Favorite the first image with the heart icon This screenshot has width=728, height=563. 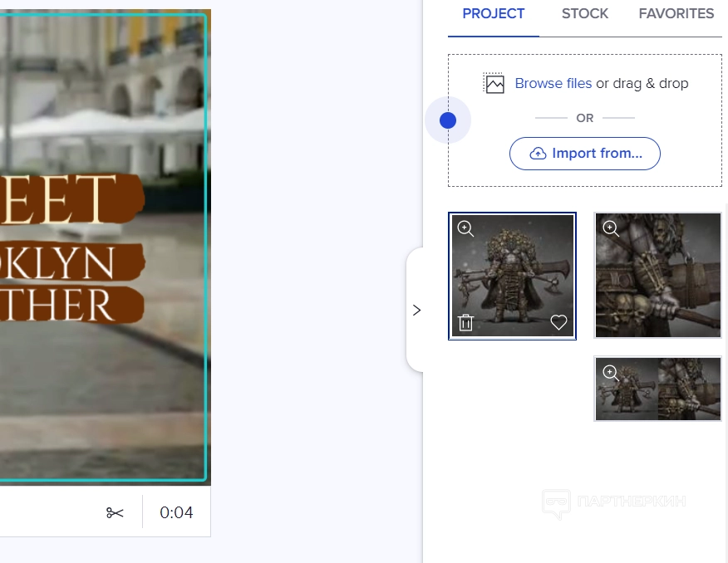(x=558, y=323)
